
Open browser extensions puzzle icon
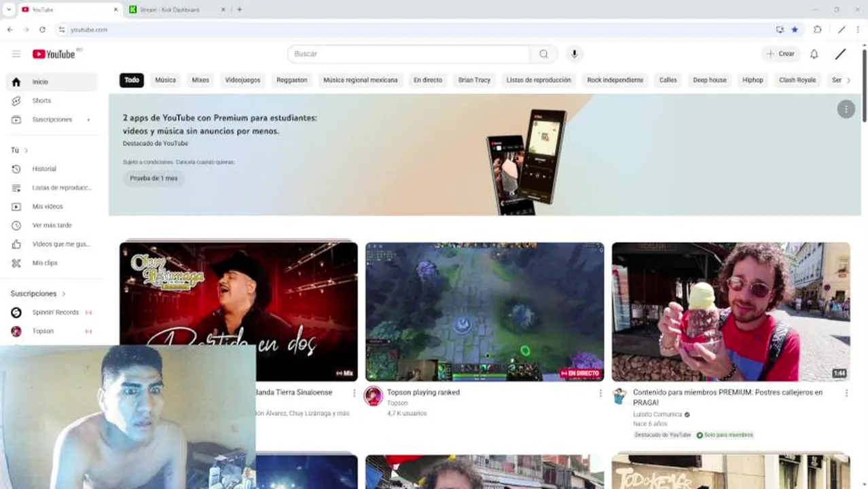818,29
